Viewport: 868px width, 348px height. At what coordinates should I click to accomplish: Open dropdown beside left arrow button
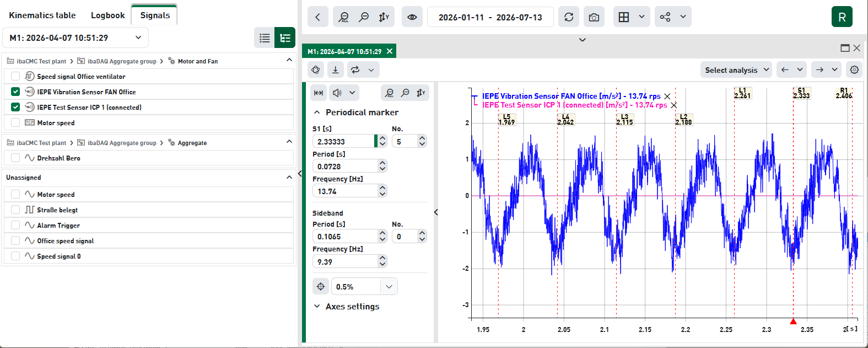(800, 69)
